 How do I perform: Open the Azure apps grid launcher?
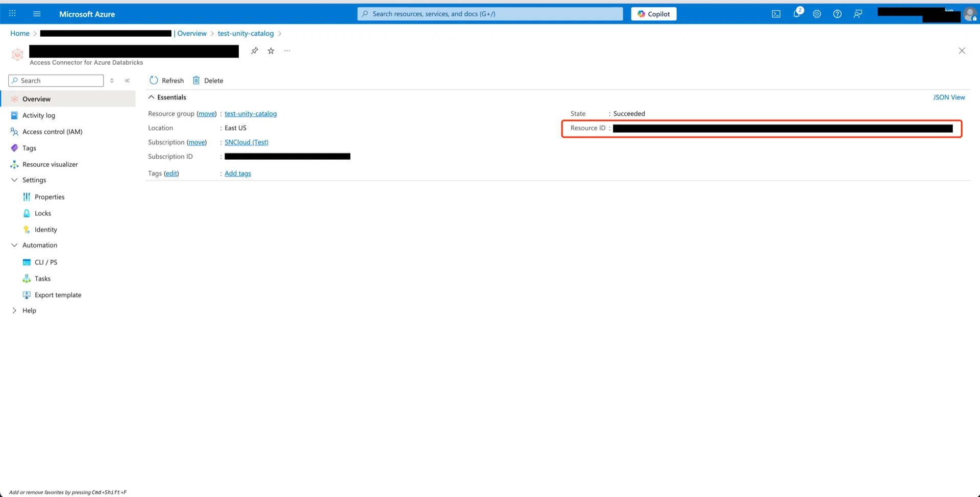tap(13, 14)
